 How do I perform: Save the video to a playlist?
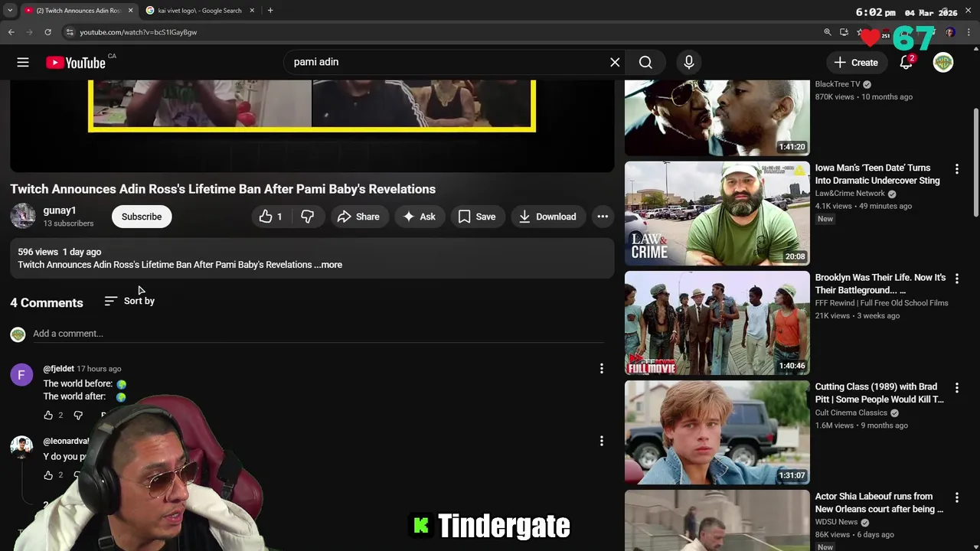coord(477,217)
